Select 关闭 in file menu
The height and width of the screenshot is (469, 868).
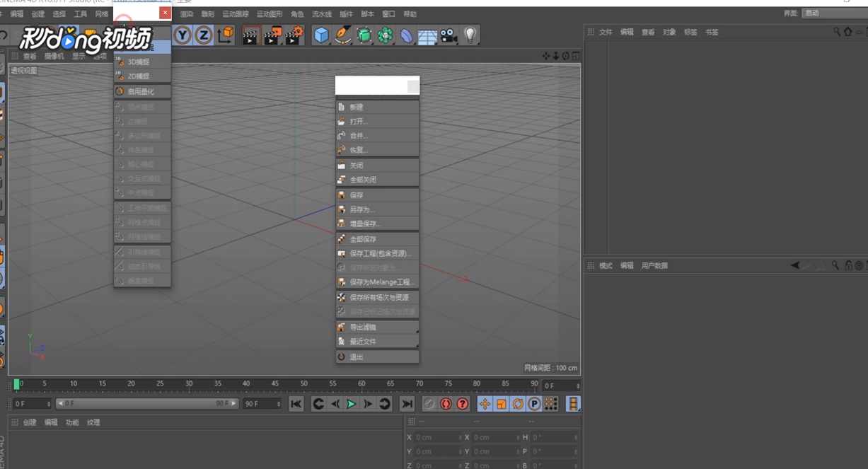(x=377, y=165)
